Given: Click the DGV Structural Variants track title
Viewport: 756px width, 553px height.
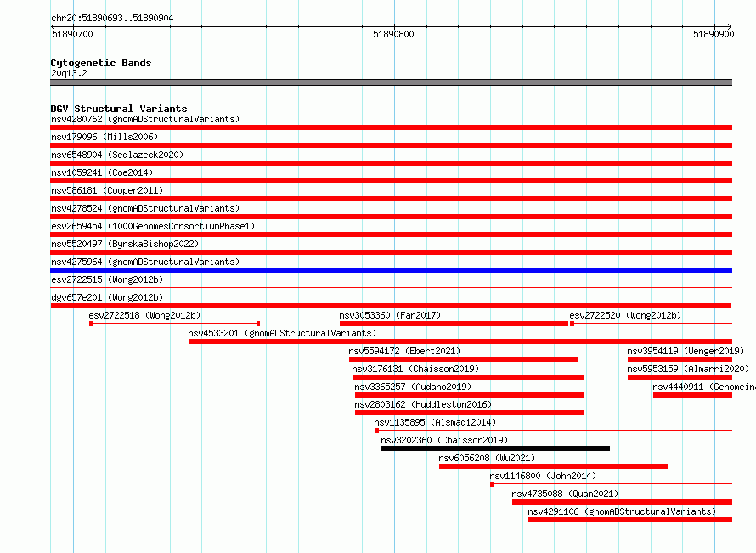Looking at the screenshot, I should pyautogui.click(x=119, y=109).
